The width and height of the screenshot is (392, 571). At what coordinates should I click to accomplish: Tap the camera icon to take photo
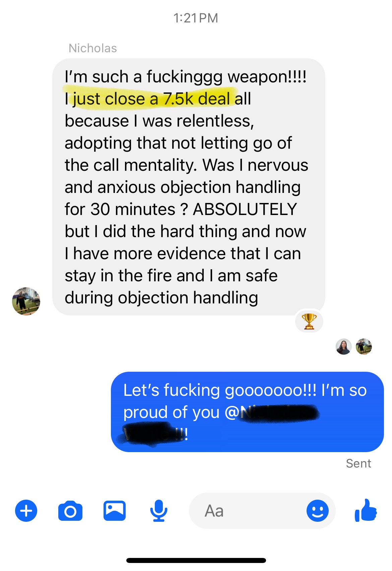(x=70, y=511)
